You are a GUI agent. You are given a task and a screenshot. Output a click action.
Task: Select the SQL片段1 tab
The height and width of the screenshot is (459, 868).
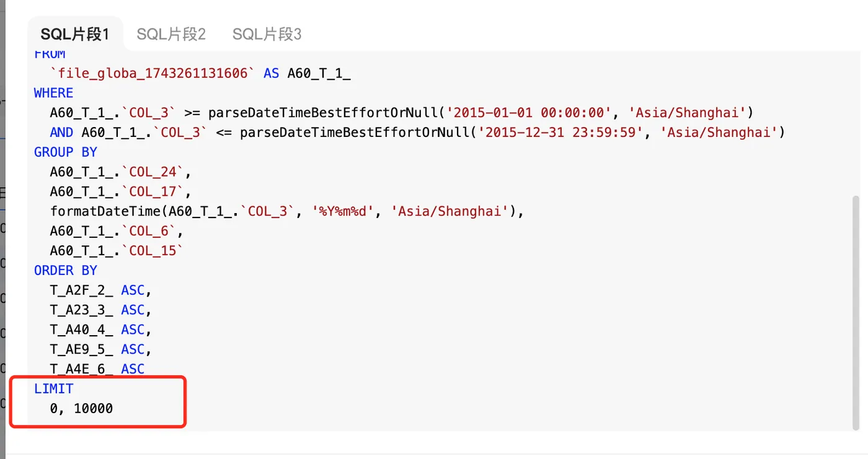[x=75, y=34]
